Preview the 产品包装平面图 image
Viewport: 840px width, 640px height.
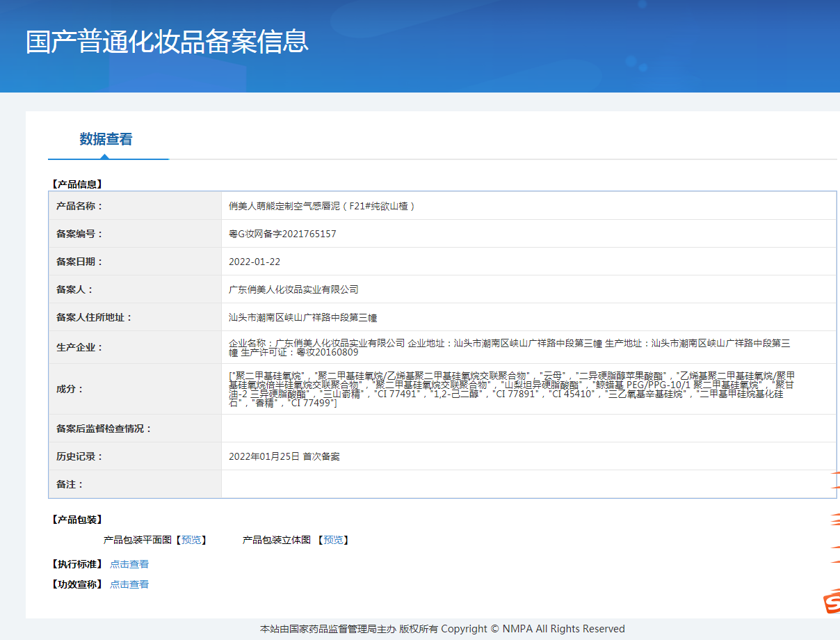(x=191, y=540)
